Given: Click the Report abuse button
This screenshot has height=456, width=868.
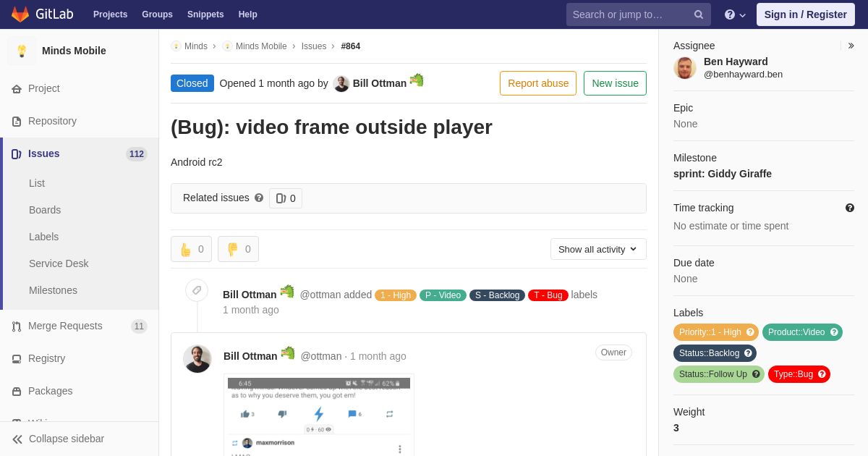Looking at the screenshot, I should tap(538, 83).
